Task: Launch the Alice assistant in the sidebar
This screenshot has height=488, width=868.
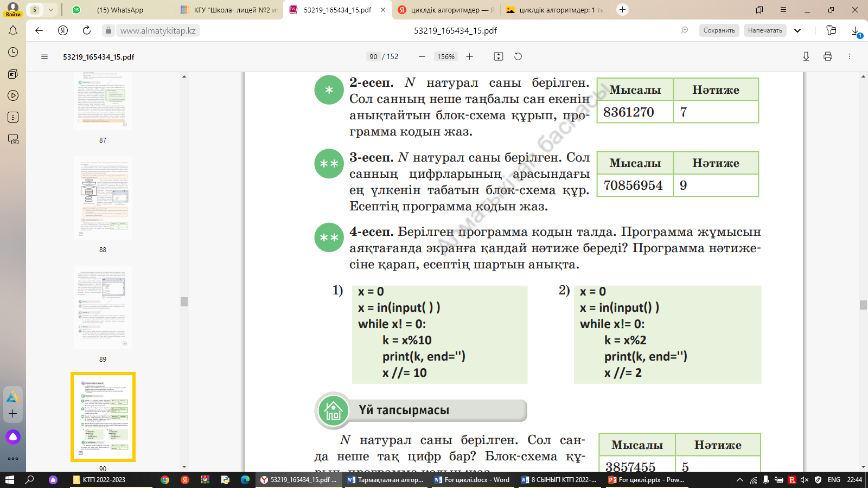Action: coord(13,436)
